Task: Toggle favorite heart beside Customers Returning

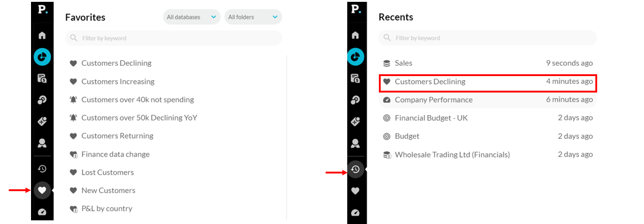Action: [x=73, y=136]
